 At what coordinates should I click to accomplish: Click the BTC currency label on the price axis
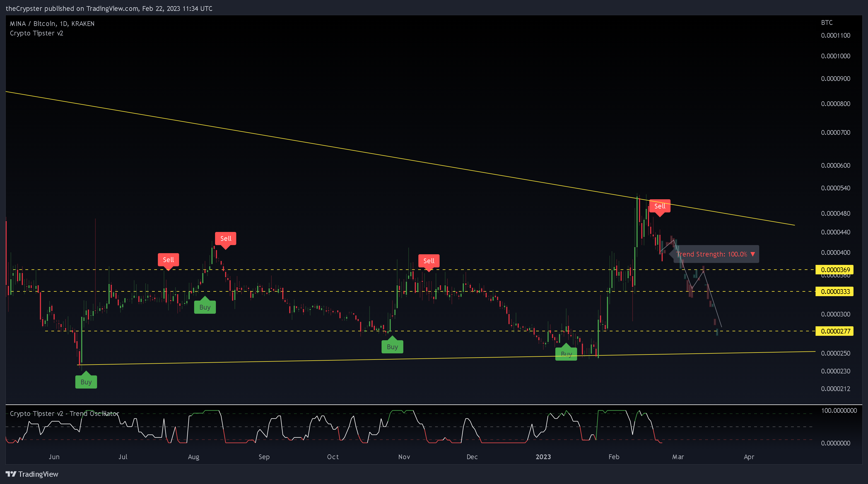coord(826,23)
